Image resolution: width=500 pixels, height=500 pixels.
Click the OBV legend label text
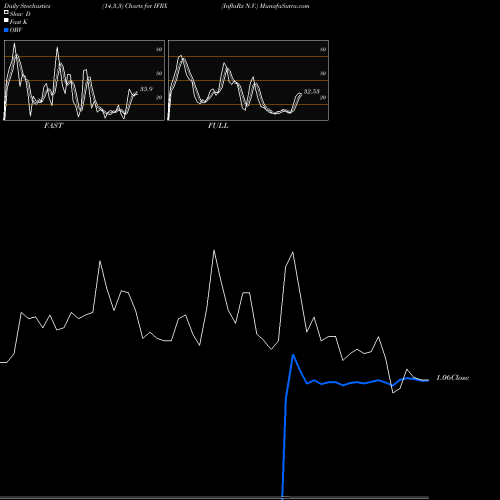click(x=16, y=30)
